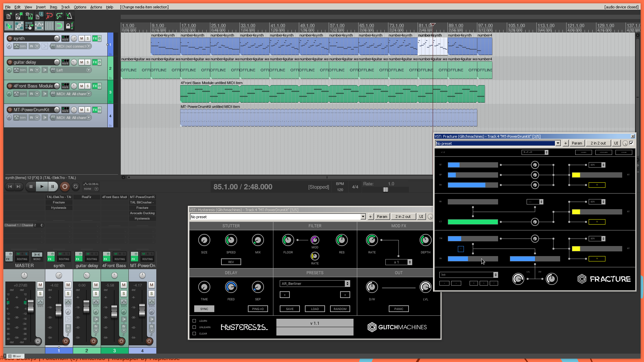Open the Options menu
Viewport: 644px width, 362px height.
coord(80,7)
